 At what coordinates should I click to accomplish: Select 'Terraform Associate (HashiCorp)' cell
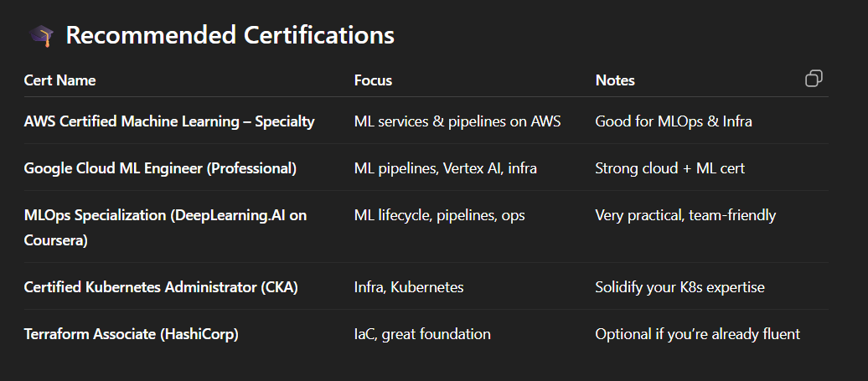click(x=132, y=334)
